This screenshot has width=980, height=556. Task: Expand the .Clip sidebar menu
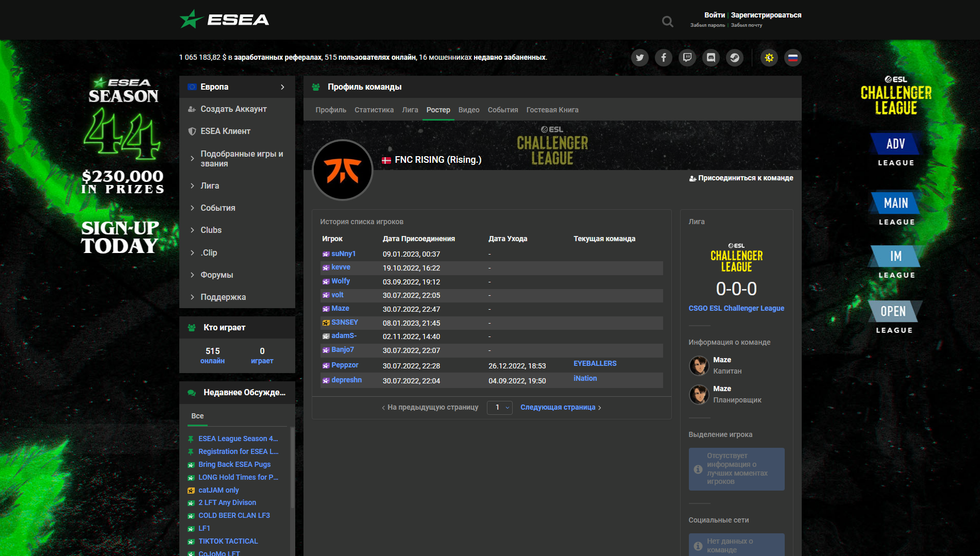[x=237, y=253]
